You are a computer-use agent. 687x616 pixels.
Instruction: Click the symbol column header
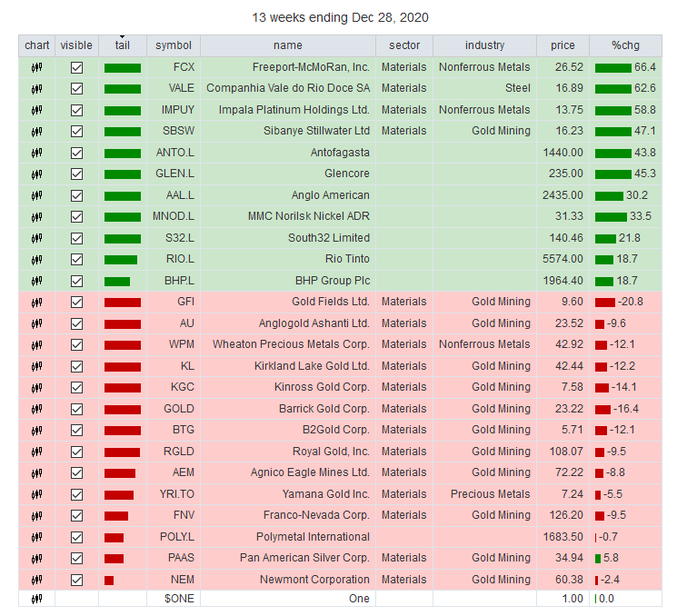(174, 45)
